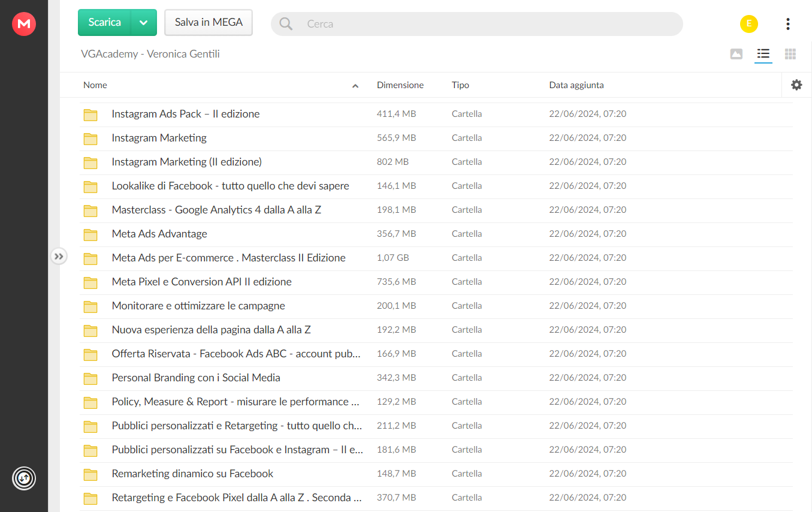
Task: Open the three-dot more options menu
Action: point(787,24)
